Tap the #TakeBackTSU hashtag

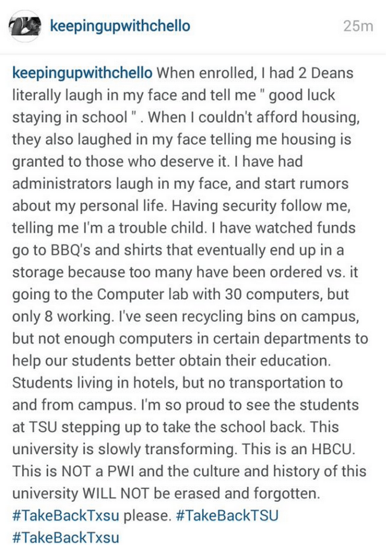coord(227,516)
